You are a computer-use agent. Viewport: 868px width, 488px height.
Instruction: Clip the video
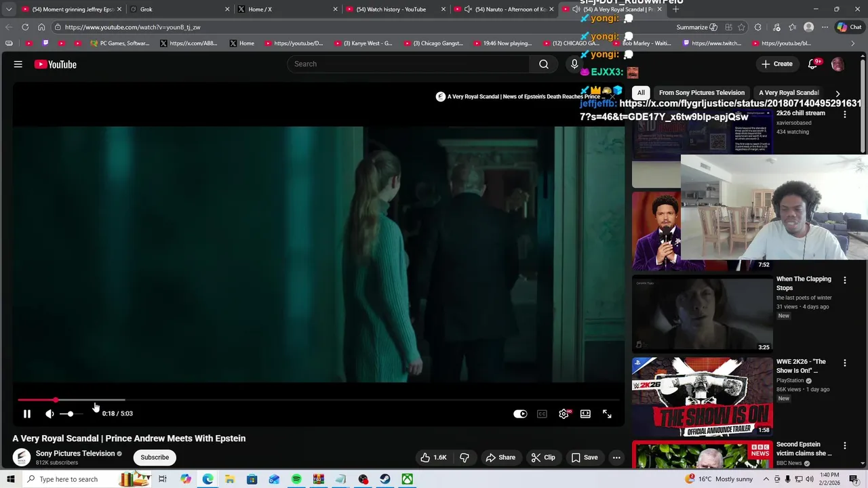(x=542, y=457)
